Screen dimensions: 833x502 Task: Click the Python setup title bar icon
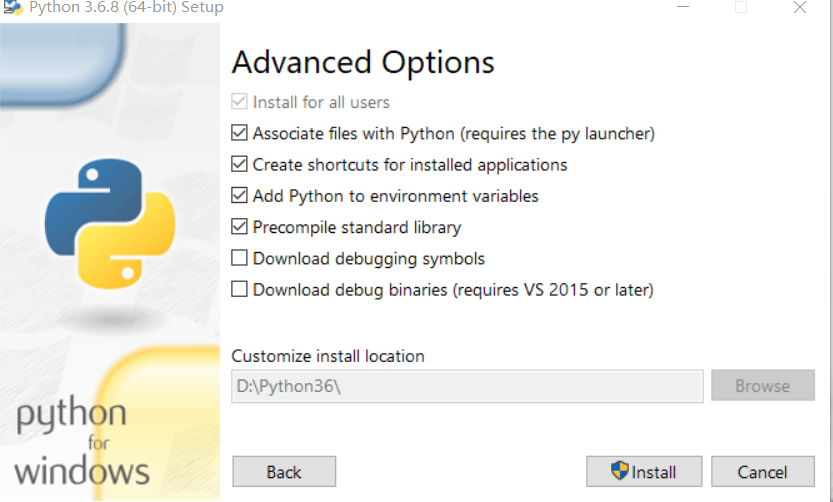pyautogui.click(x=13, y=7)
